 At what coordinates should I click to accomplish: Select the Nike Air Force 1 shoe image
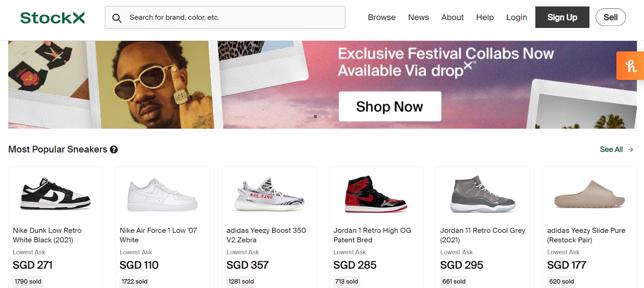point(162,195)
